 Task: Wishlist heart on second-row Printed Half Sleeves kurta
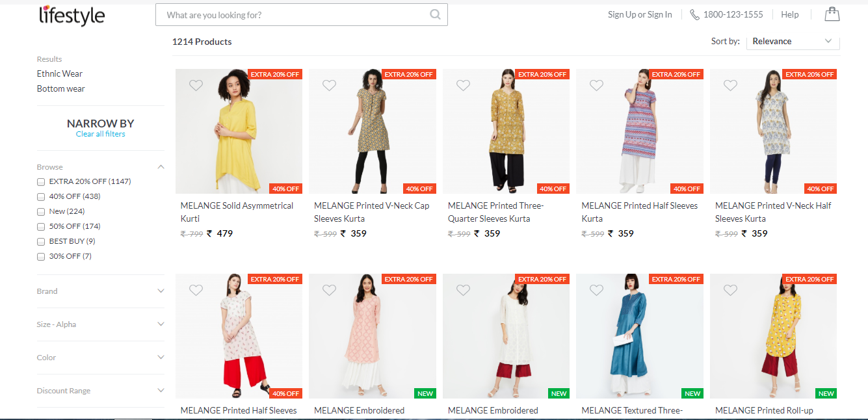[196, 290]
